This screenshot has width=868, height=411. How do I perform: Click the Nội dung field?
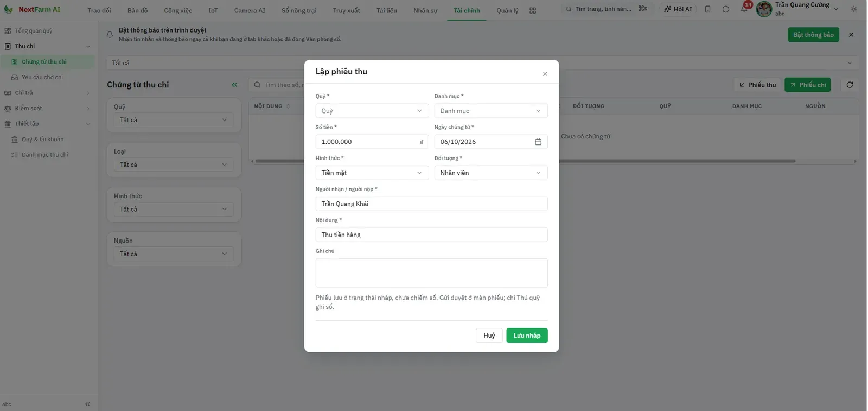(x=431, y=235)
